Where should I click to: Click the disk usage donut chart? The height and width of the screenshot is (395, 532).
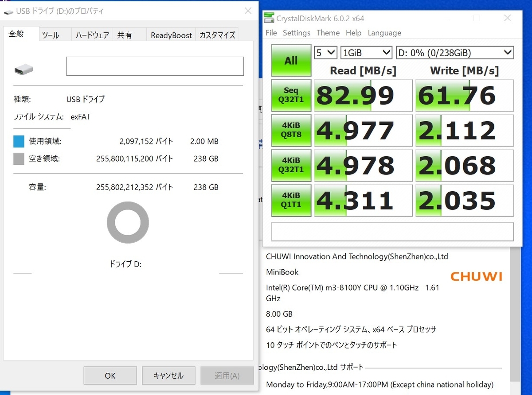click(128, 222)
